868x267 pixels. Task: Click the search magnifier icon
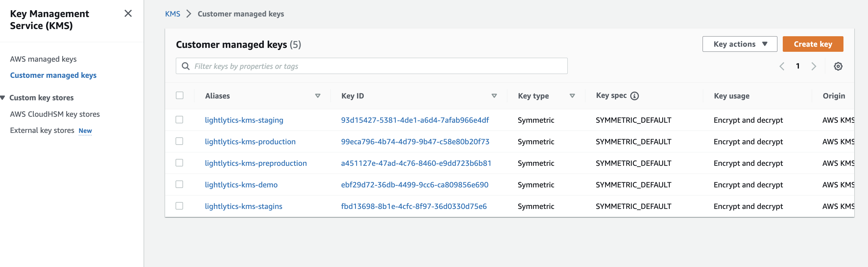pos(186,66)
